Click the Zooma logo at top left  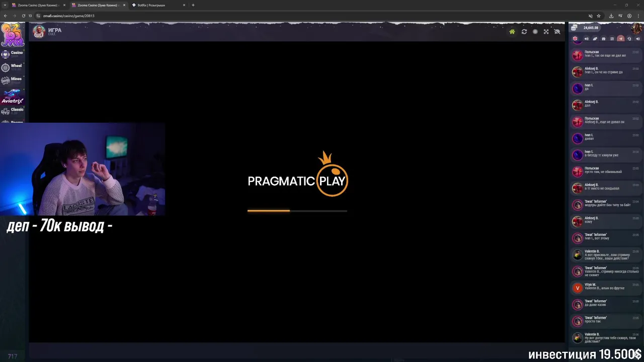point(12,34)
